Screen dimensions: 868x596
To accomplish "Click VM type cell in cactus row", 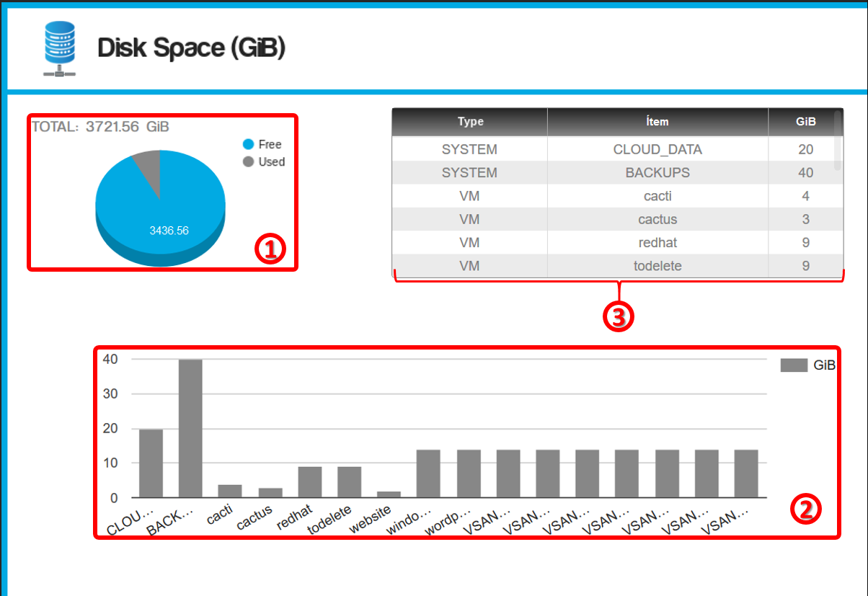I will pos(470,219).
